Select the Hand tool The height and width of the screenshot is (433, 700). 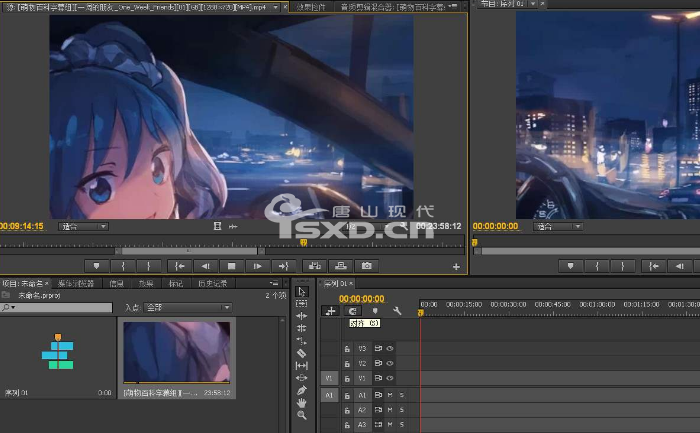[x=301, y=403]
